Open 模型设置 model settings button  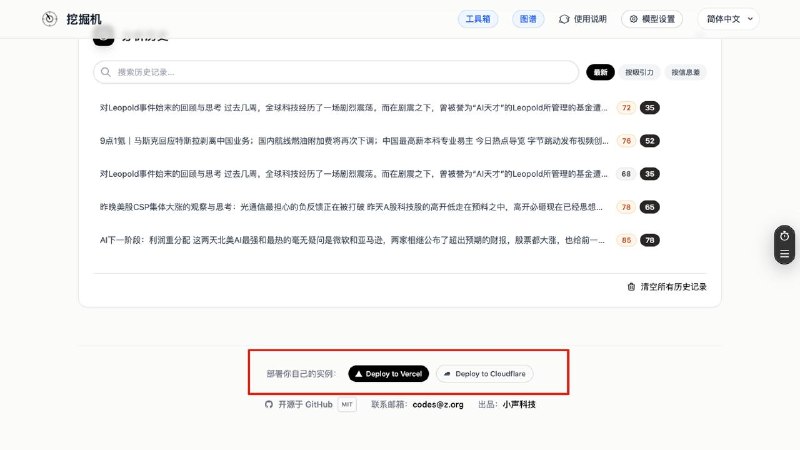coord(652,19)
